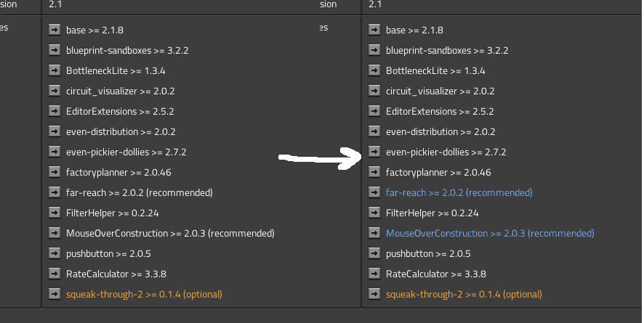Screen dimensions: 644x323
Task: Click FilterHelper >= 0.2.24 text in right list
Action: 432,213
